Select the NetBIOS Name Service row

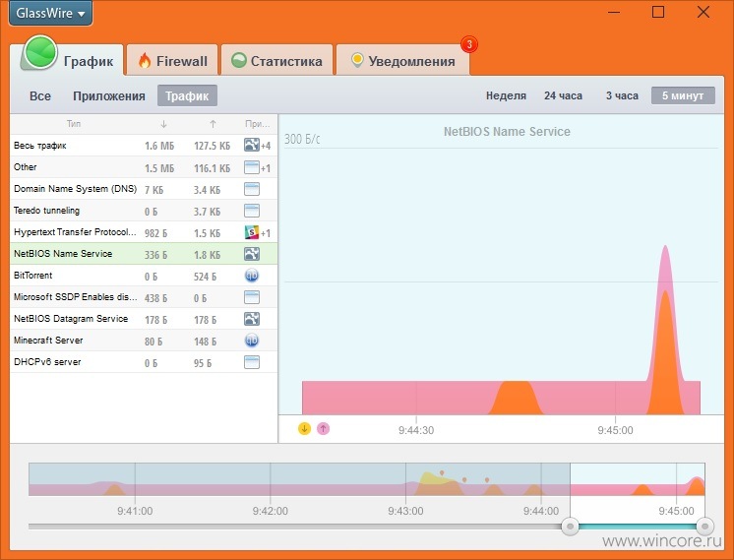144,254
